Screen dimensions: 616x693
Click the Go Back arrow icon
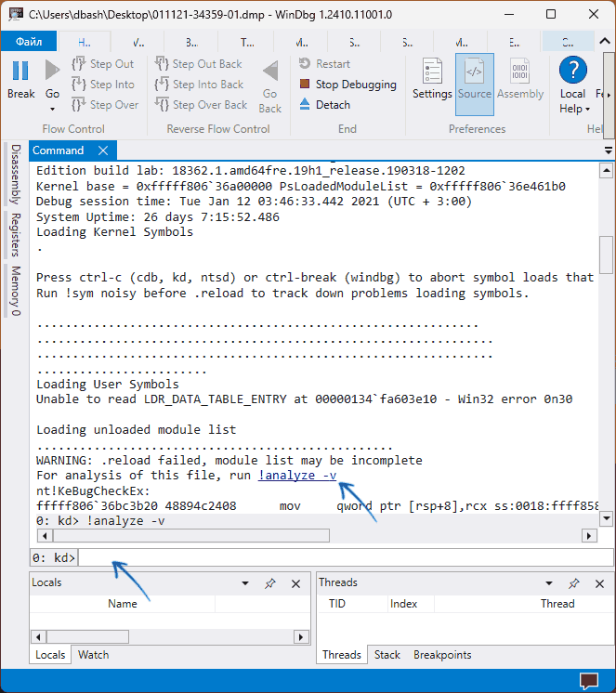[270, 71]
